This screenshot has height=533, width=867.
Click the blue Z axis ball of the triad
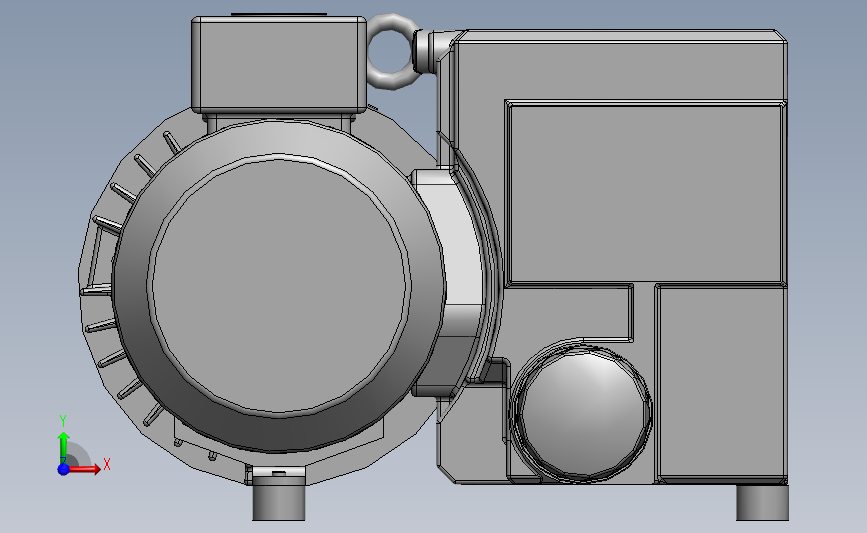pyautogui.click(x=63, y=469)
